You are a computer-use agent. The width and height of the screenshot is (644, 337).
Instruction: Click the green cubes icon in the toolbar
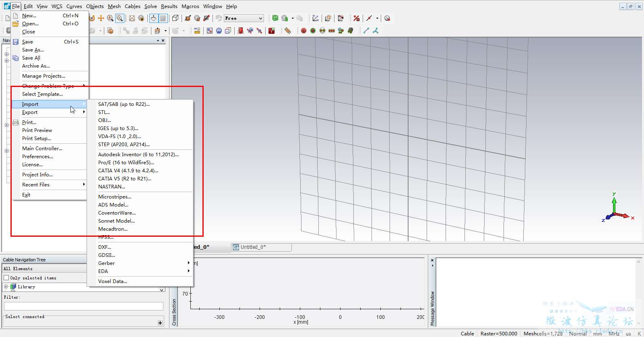pos(275,18)
